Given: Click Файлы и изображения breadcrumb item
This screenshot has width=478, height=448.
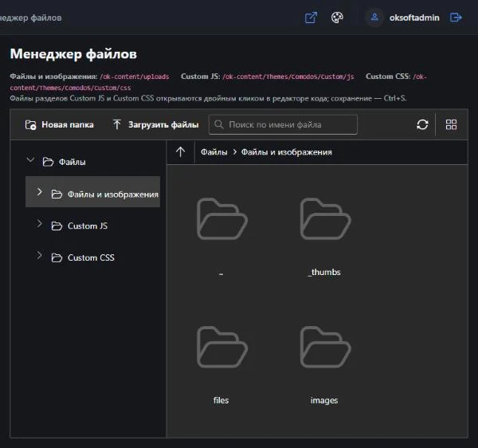Looking at the screenshot, I should [286, 152].
